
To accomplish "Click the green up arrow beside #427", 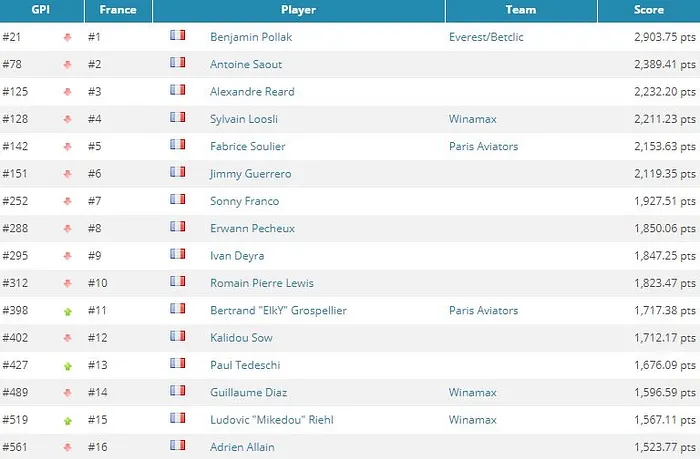I will [68, 367].
